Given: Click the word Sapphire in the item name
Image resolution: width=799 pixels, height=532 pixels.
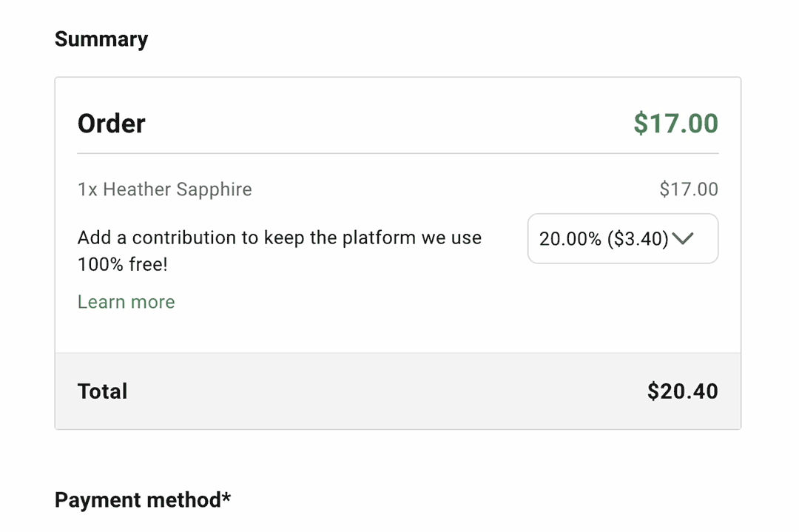Looking at the screenshot, I should coord(215,189).
